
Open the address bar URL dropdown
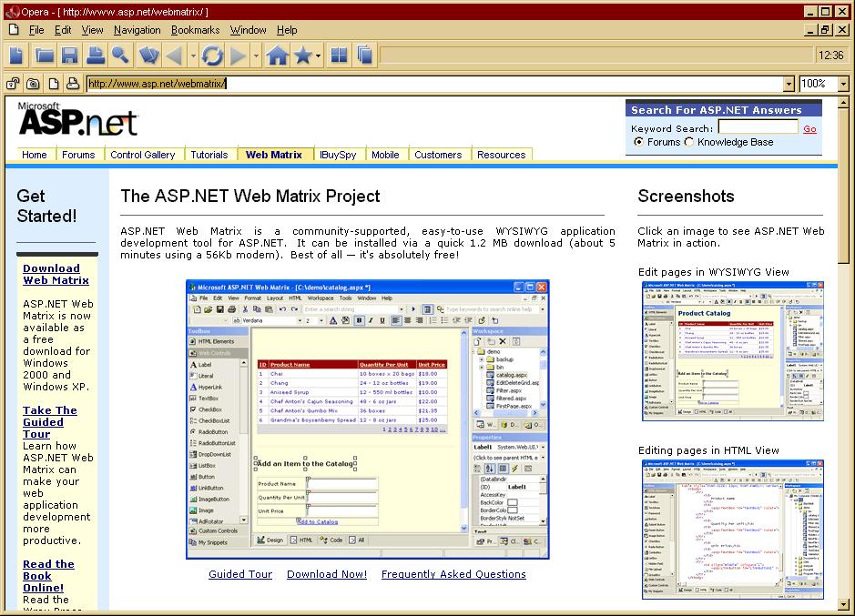(x=789, y=84)
